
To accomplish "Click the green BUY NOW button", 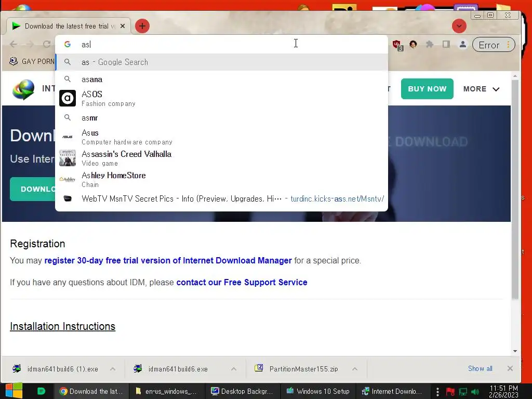I will (x=427, y=89).
